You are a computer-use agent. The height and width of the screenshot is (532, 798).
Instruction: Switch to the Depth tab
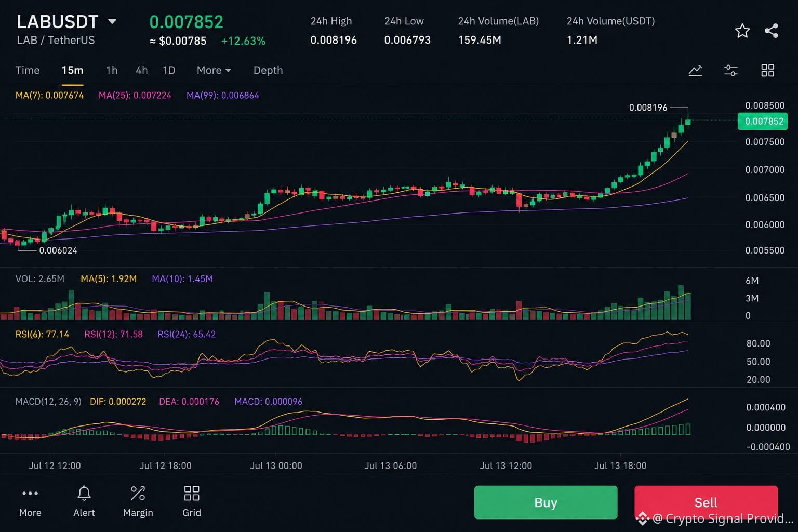pos(268,70)
